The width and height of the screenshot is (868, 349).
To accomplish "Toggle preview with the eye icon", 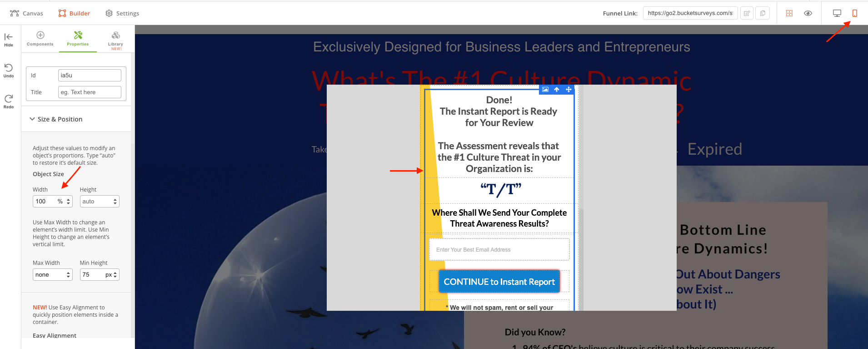I will pyautogui.click(x=808, y=13).
